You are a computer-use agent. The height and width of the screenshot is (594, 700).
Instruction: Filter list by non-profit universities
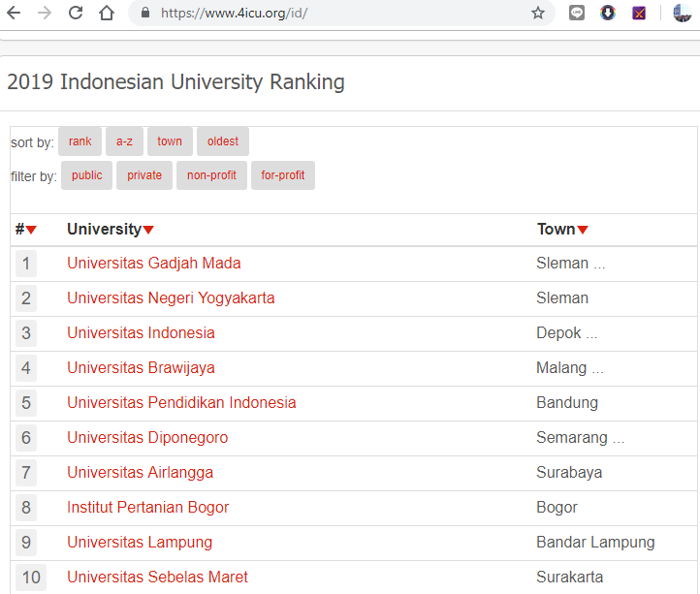(x=211, y=175)
